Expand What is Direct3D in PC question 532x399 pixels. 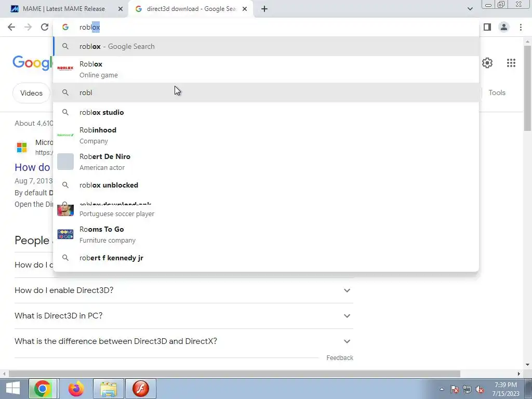[184, 316]
